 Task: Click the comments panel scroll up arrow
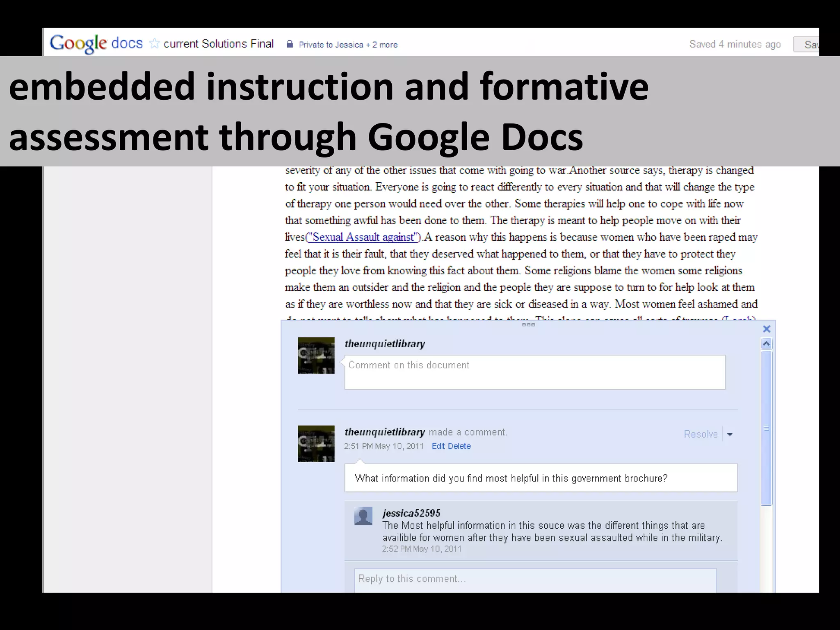click(766, 344)
